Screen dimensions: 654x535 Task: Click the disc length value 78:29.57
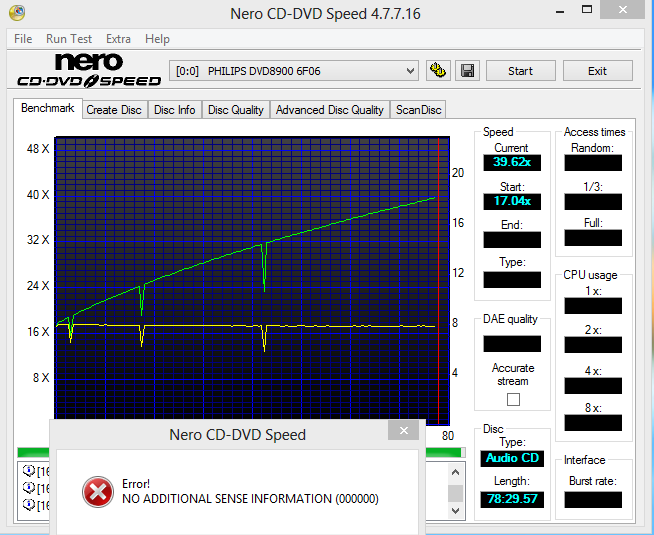(512, 499)
